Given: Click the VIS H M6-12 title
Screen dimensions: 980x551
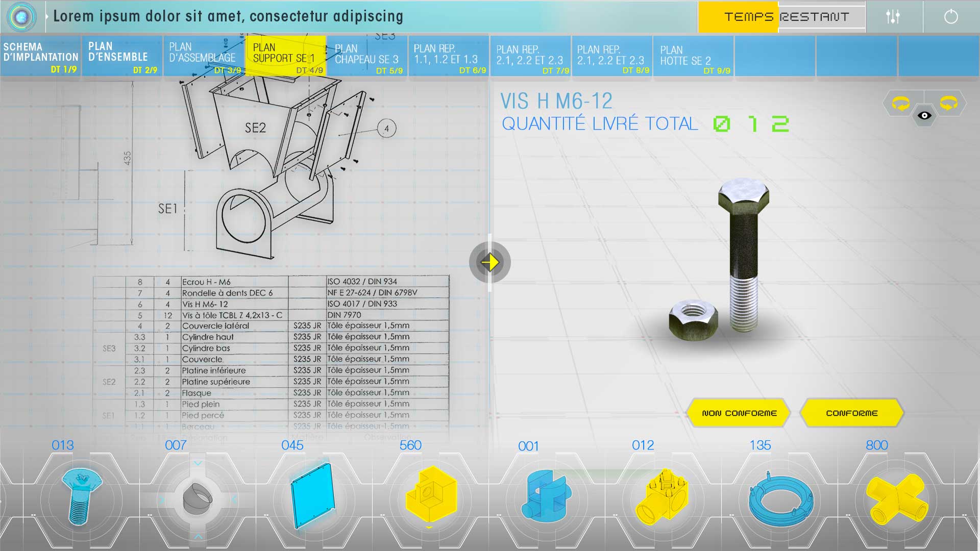Looking at the screenshot, I should [x=556, y=101].
